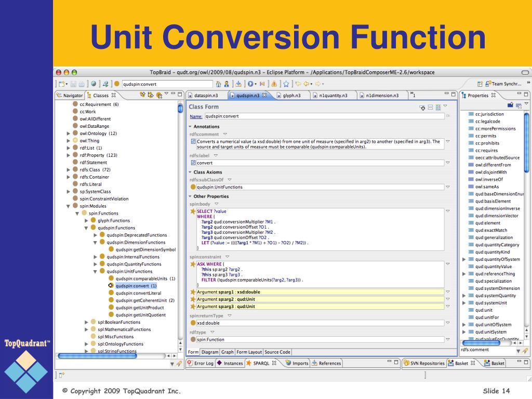Open the Team Synchronizing perspective
Screen dimensions: 532x399
coord(503,84)
